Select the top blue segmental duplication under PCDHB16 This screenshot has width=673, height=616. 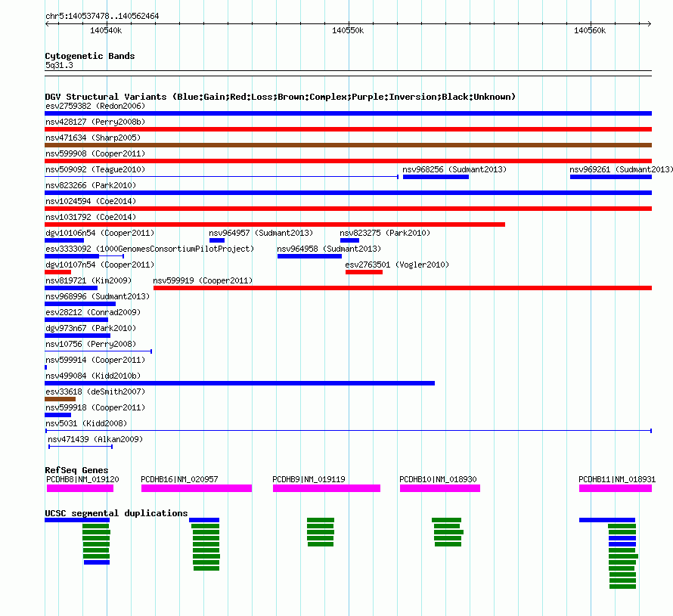(204, 520)
